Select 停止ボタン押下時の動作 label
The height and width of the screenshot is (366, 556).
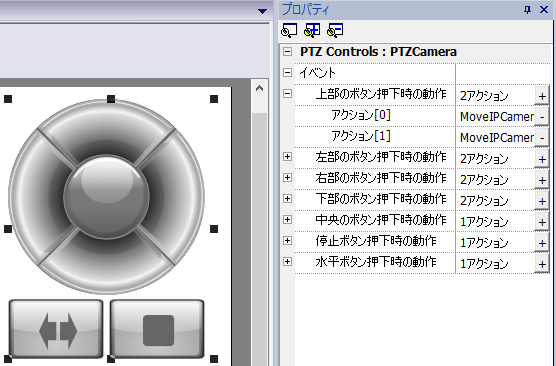pos(376,241)
